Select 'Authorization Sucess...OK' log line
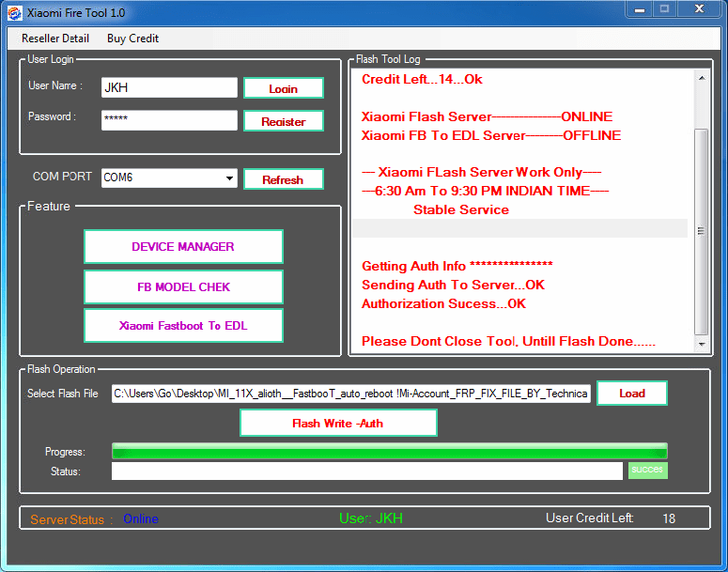Viewport: 728px width, 572px height. coord(444,303)
